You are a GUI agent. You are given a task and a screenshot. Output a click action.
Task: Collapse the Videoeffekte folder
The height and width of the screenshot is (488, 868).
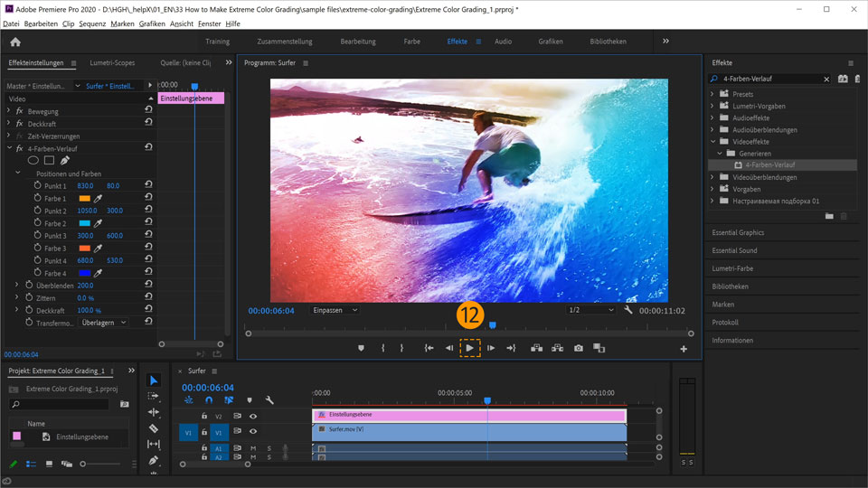coord(713,142)
